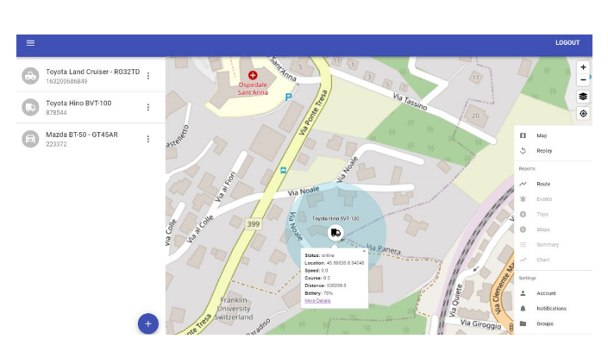Select Map in the side menu
This screenshot has height=364, width=608.
(x=542, y=135)
